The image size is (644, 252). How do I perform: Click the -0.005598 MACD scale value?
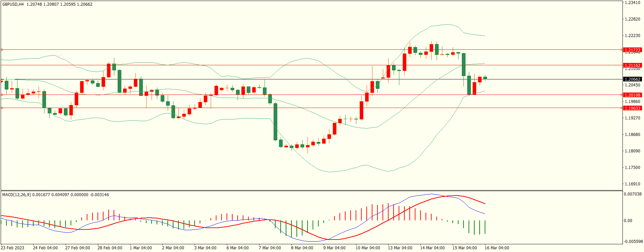[x=633, y=242]
